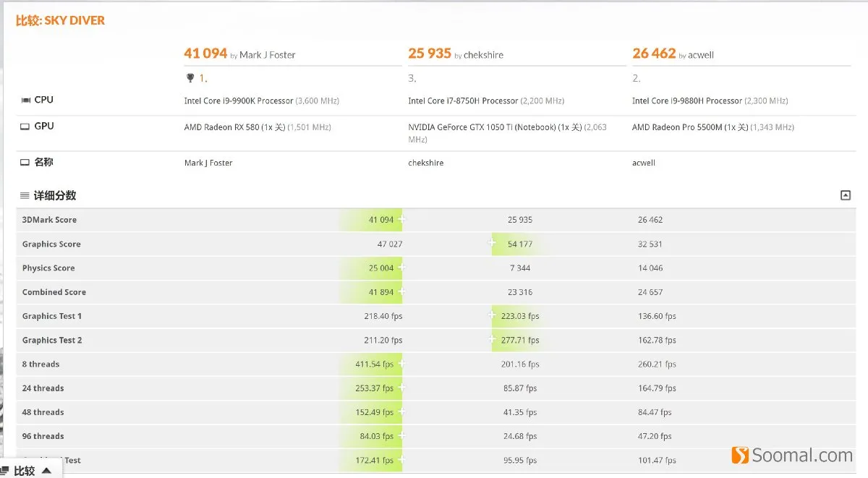The width and height of the screenshot is (868, 478).
Task: Expand the compare panel arrow at bottom
Action: click(x=46, y=471)
